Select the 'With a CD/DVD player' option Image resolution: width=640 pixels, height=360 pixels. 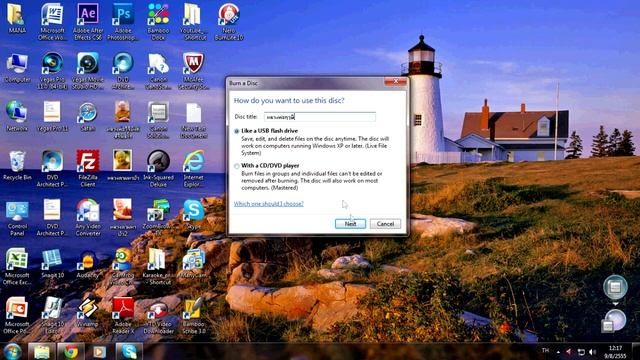pos(237,166)
